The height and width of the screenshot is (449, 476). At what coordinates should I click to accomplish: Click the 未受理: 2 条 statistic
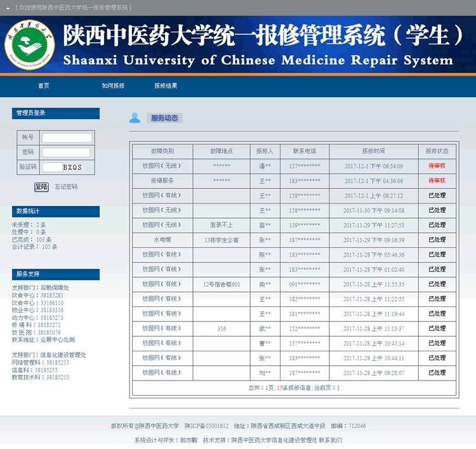coord(29,225)
